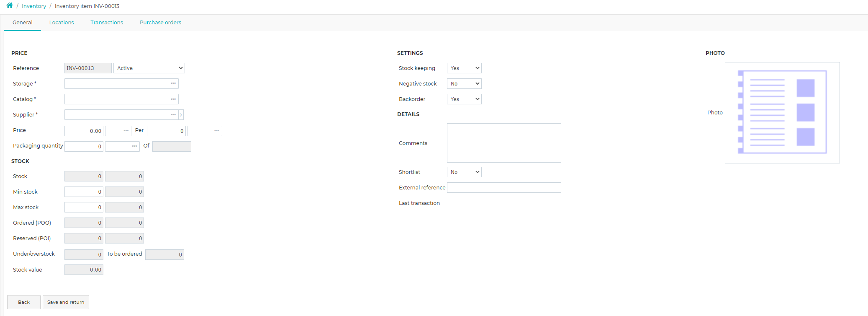This screenshot has width=868, height=316.
Task: Click the INV-00013 reference field
Action: tap(88, 68)
